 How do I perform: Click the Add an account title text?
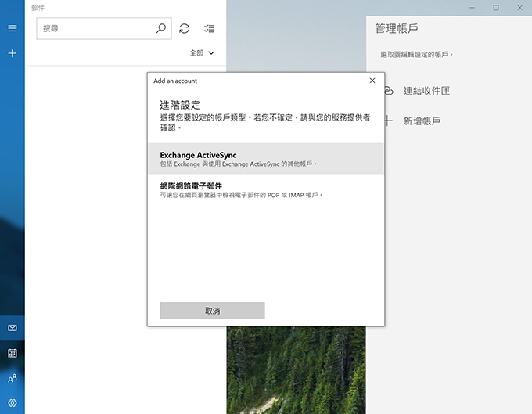(x=175, y=81)
